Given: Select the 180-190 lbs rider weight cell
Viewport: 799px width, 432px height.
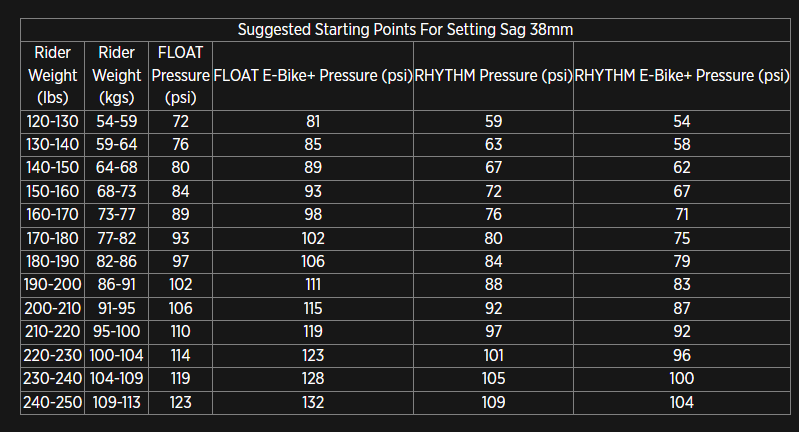Looking at the screenshot, I should [x=52, y=261].
